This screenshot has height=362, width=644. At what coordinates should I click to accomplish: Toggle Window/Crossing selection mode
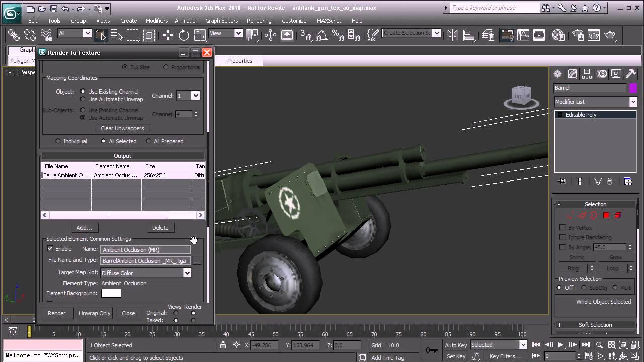(x=149, y=35)
